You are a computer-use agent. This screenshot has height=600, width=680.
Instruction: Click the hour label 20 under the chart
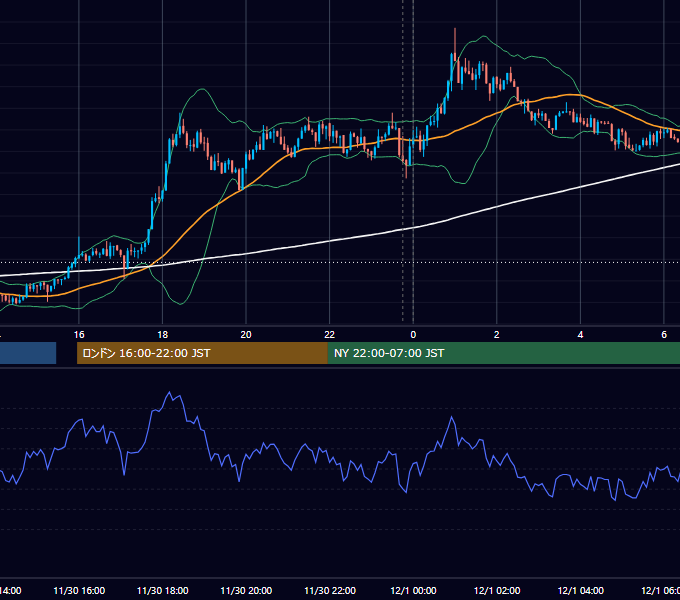[246, 335]
